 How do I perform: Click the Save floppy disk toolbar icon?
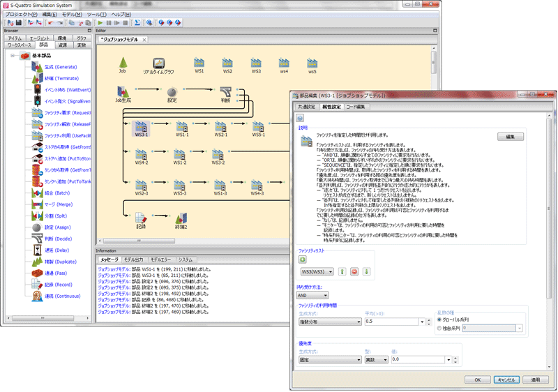18,23
